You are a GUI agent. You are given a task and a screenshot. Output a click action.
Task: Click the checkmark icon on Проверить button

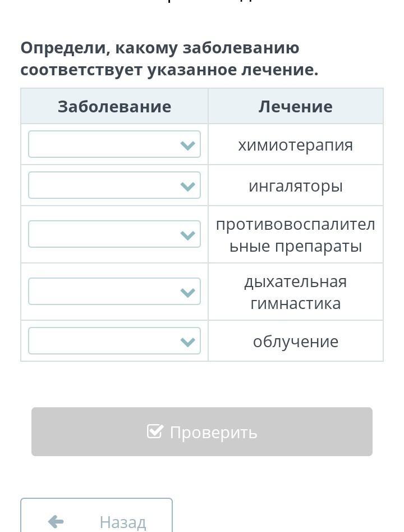[154, 431]
